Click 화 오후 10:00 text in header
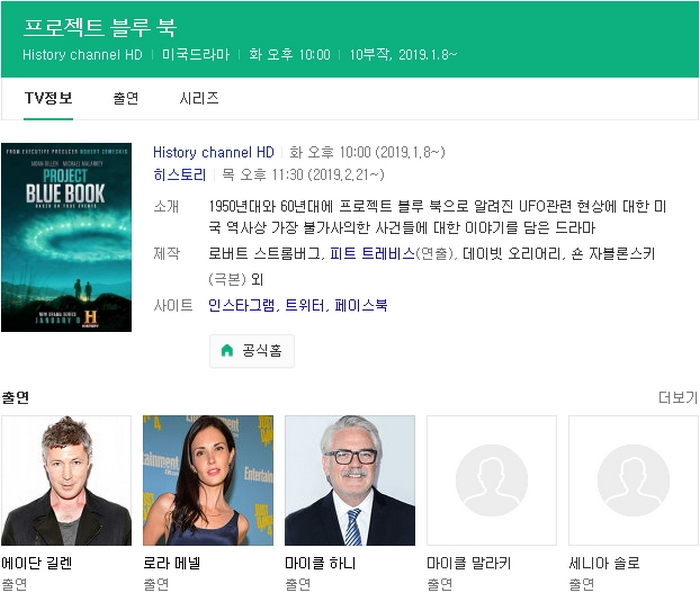The image size is (700, 602). pos(290,55)
